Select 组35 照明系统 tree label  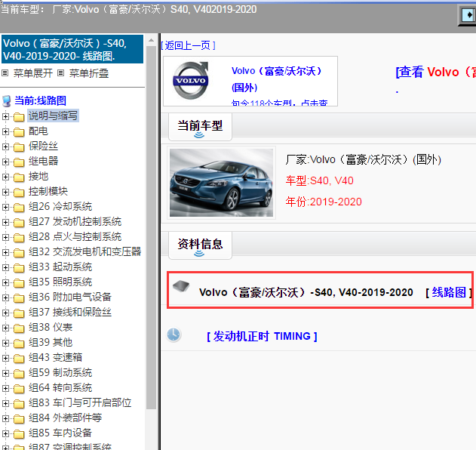point(60,282)
